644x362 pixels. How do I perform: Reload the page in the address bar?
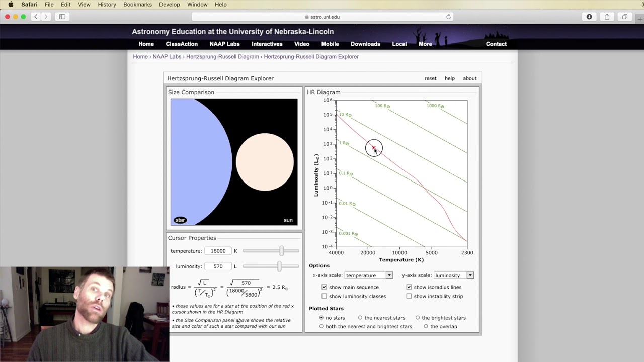pos(448,17)
